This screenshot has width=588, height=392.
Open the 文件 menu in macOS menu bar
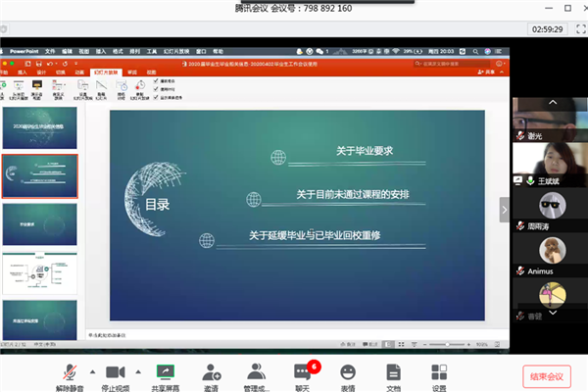50,51
